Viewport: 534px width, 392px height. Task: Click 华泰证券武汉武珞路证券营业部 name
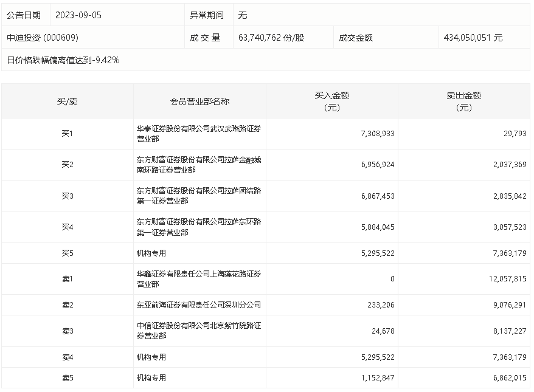click(199, 133)
